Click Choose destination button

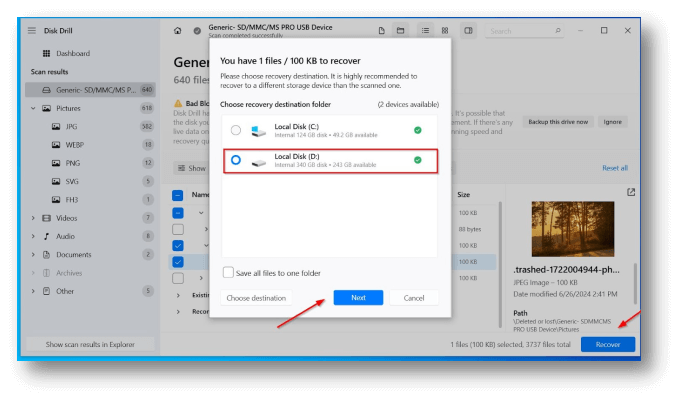coord(256,298)
